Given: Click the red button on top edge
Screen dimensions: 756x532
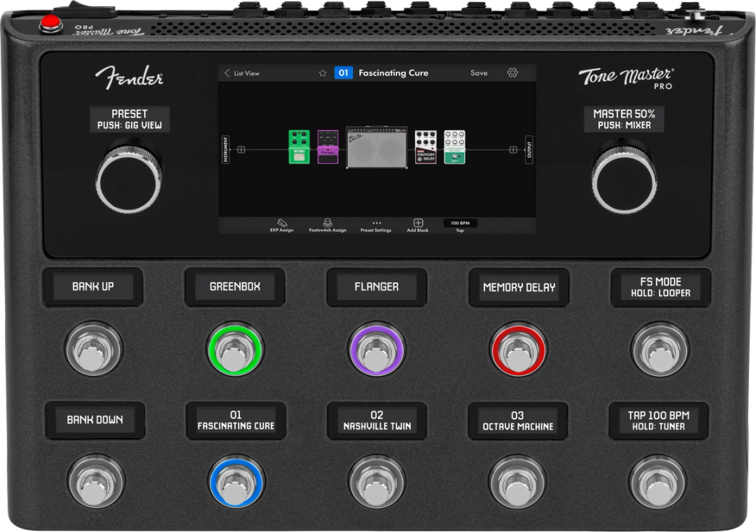Looking at the screenshot, I should (50, 23).
